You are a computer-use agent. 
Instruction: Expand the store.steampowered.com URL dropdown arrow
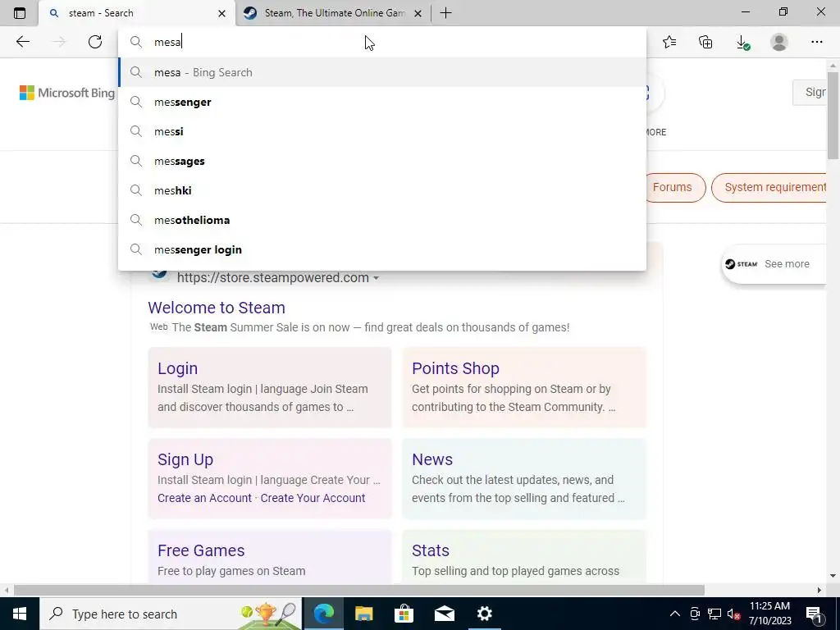(376, 278)
